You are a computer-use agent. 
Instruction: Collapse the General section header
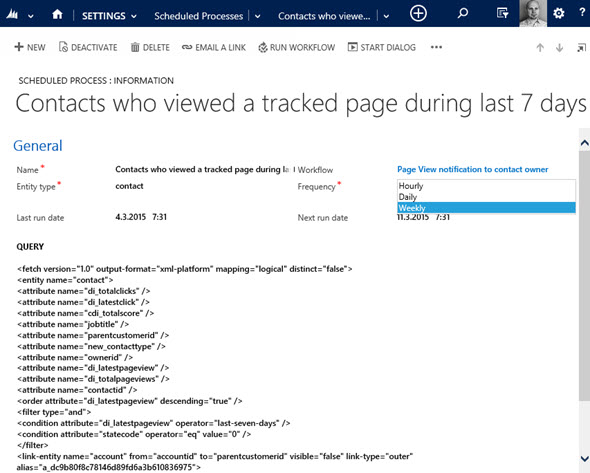38,146
